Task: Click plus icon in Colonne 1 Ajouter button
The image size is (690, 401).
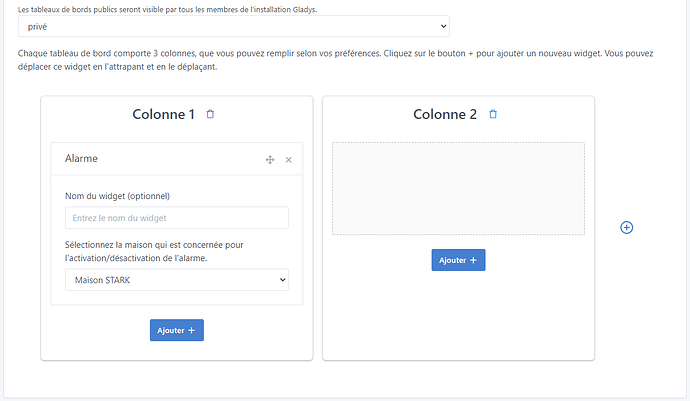Action: (191, 330)
